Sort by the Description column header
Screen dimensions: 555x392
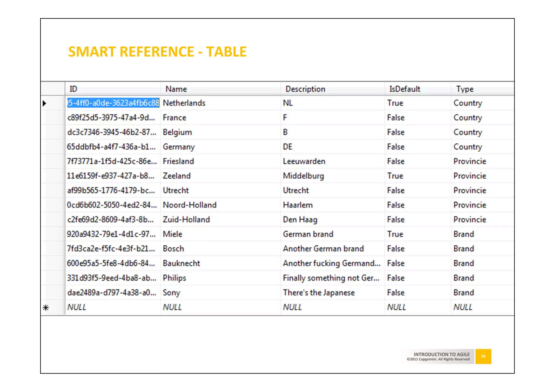[x=333, y=89]
